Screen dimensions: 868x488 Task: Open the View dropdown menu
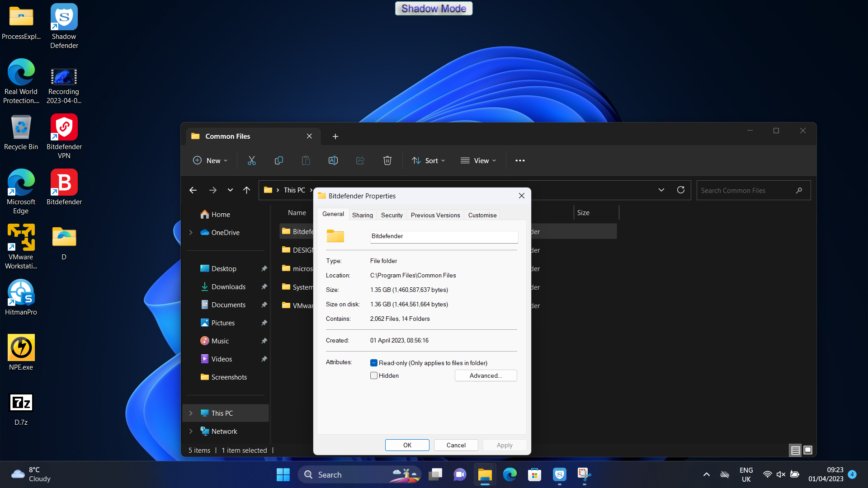pyautogui.click(x=478, y=160)
